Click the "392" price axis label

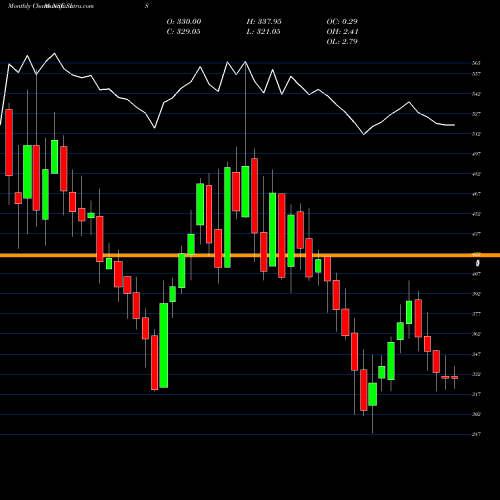pyautogui.click(x=476, y=294)
